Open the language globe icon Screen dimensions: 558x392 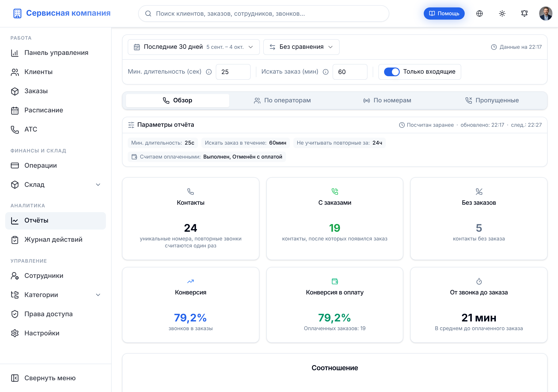click(479, 14)
